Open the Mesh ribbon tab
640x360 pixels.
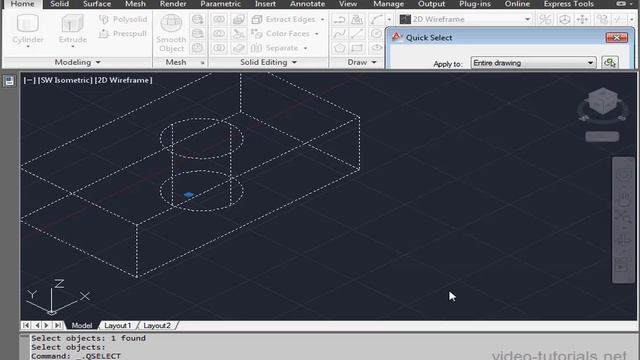tap(135, 4)
